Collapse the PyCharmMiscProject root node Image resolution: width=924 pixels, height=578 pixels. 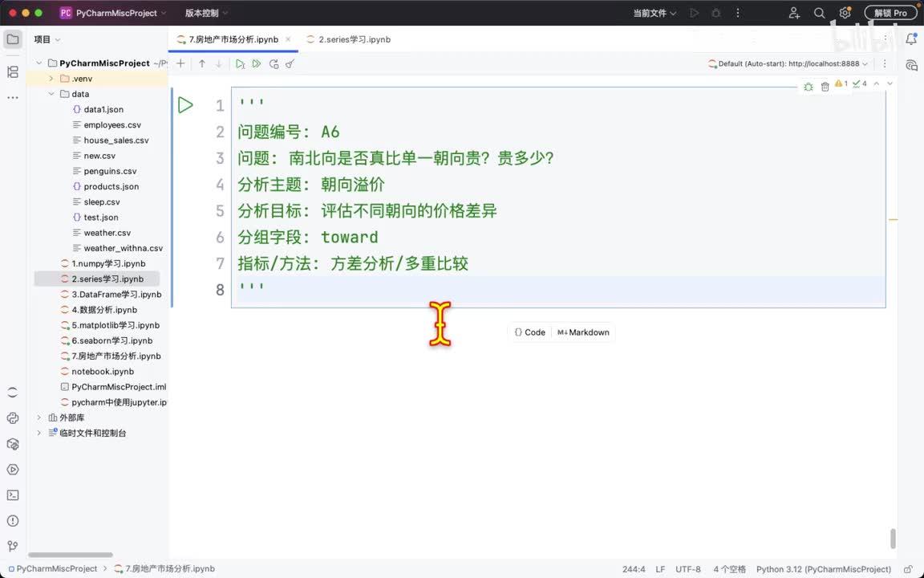pyautogui.click(x=38, y=63)
